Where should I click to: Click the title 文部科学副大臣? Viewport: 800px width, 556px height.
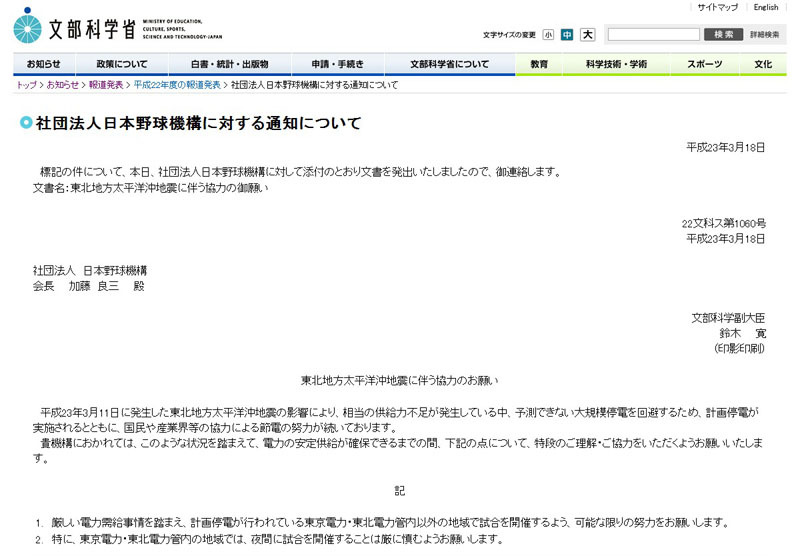click(x=729, y=318)
